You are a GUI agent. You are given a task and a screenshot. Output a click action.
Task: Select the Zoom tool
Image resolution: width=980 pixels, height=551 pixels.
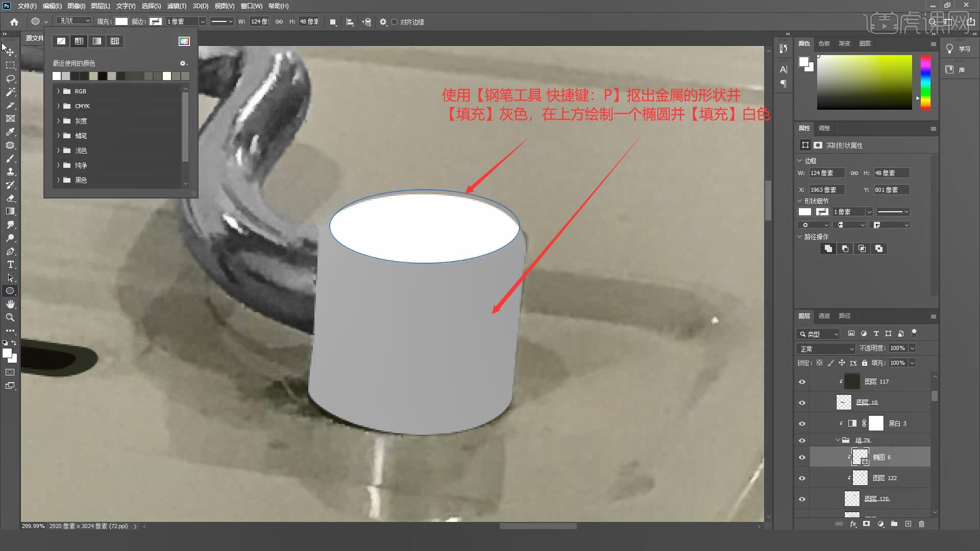click(10, 317)
